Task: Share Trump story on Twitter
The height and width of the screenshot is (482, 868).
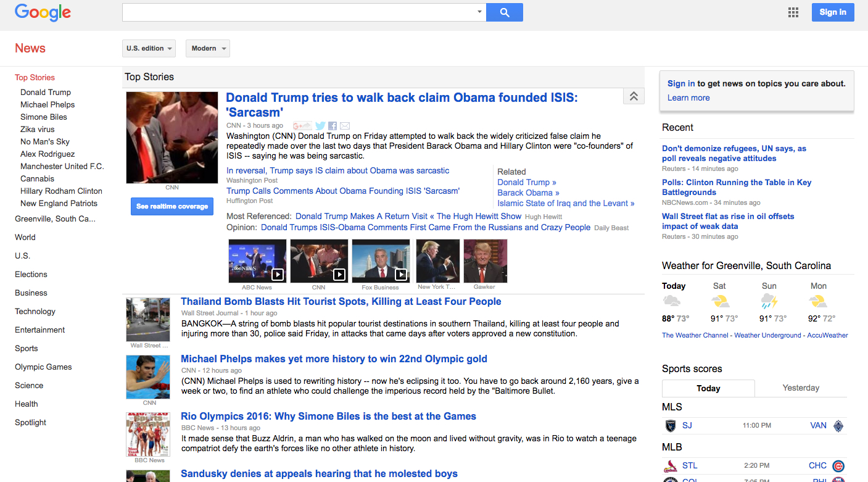Action: click(x=320, y=126)
